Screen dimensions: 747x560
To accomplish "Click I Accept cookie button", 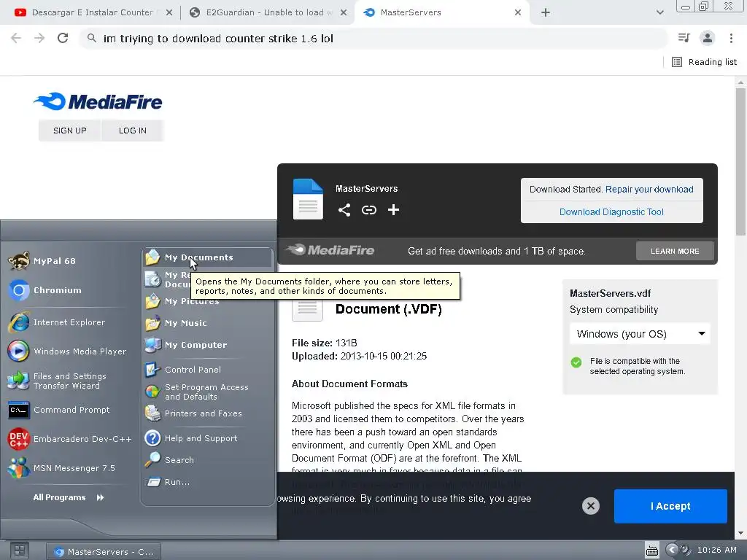I will click(670, 506).
